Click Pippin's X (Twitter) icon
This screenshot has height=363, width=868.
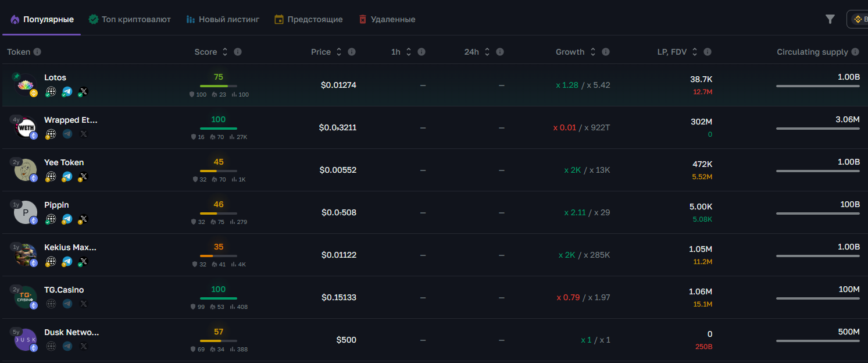click(x=83, y=219)
